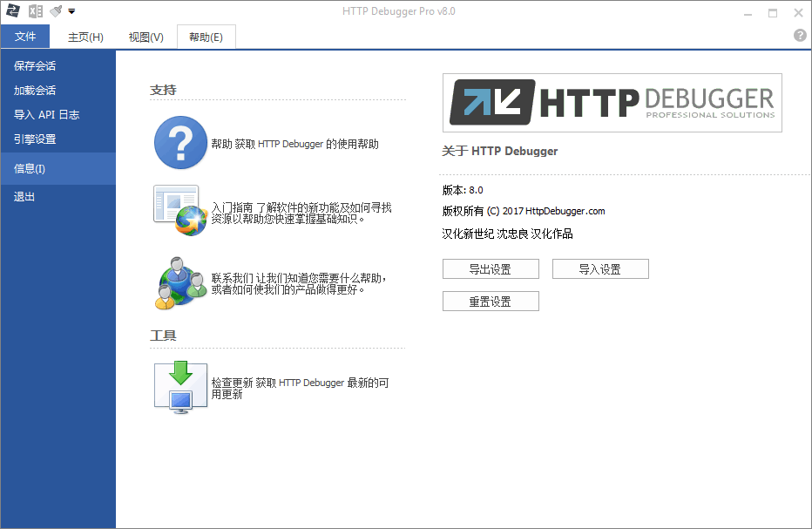Click the 版本: 8.0 text

point(463,190)
